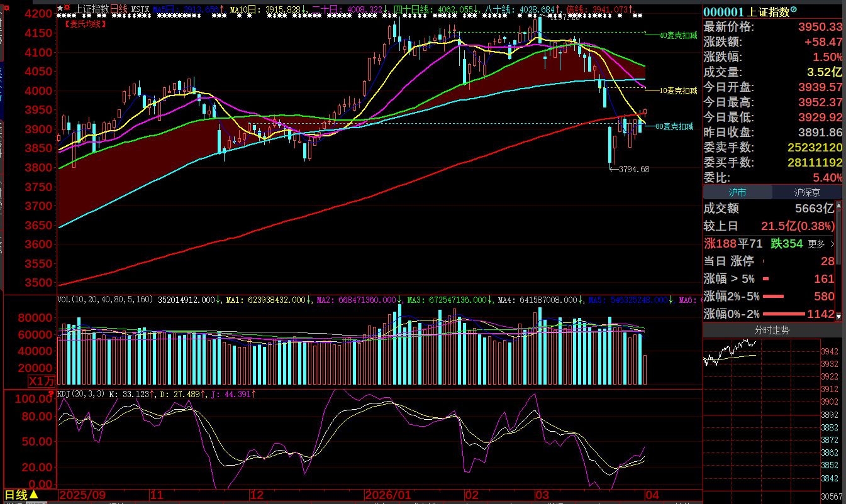The width and height of the screenshot is (846, 504).
Task: Expand 更多 in the advance-decline row
Action: click(x=821, y=244)
